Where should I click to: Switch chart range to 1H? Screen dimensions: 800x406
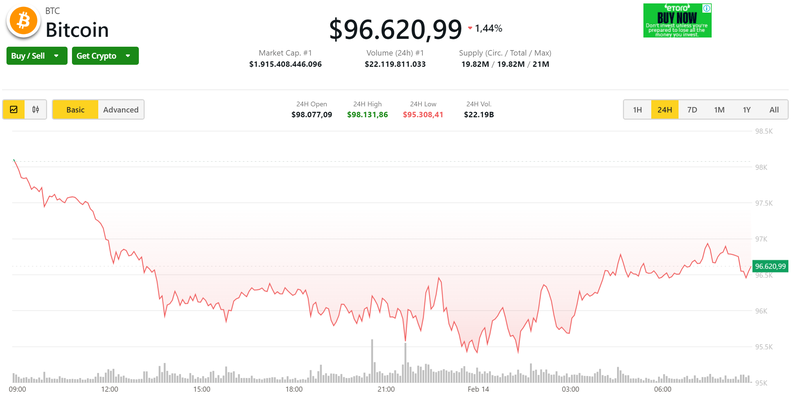point(637,109)
